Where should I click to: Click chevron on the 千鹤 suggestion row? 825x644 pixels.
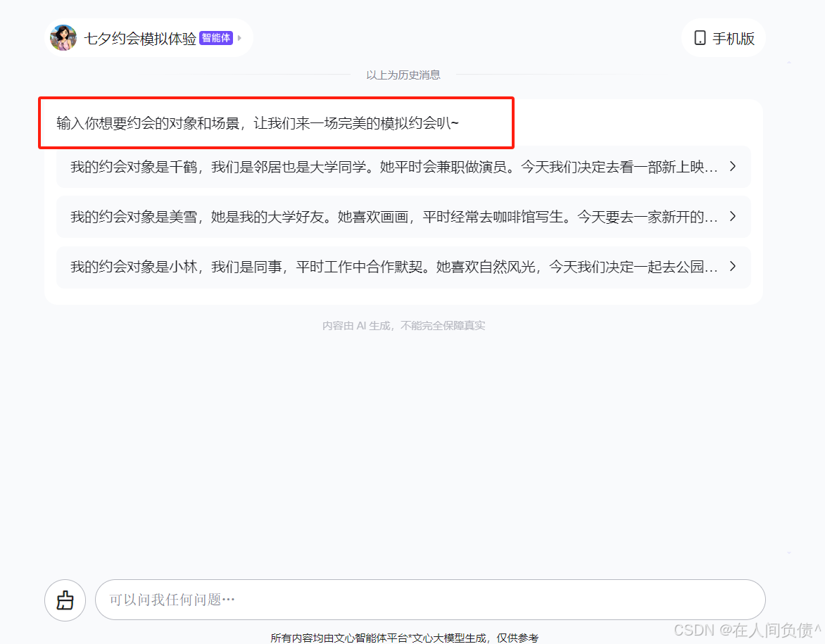(733, 166)
